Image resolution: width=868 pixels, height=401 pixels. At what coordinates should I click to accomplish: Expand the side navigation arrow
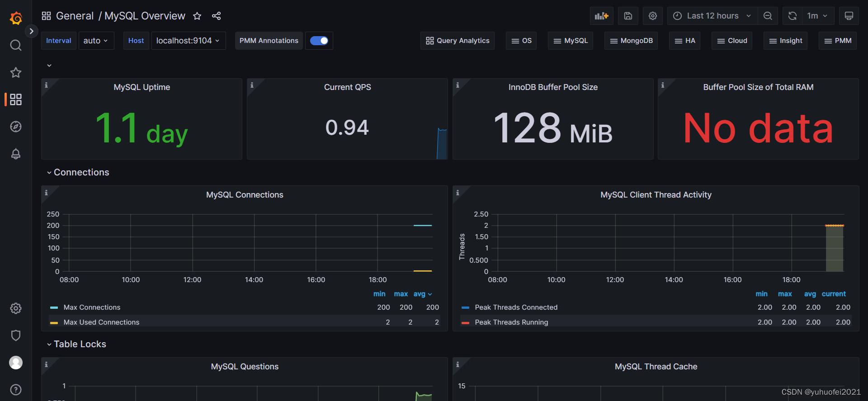pos(31,31)
